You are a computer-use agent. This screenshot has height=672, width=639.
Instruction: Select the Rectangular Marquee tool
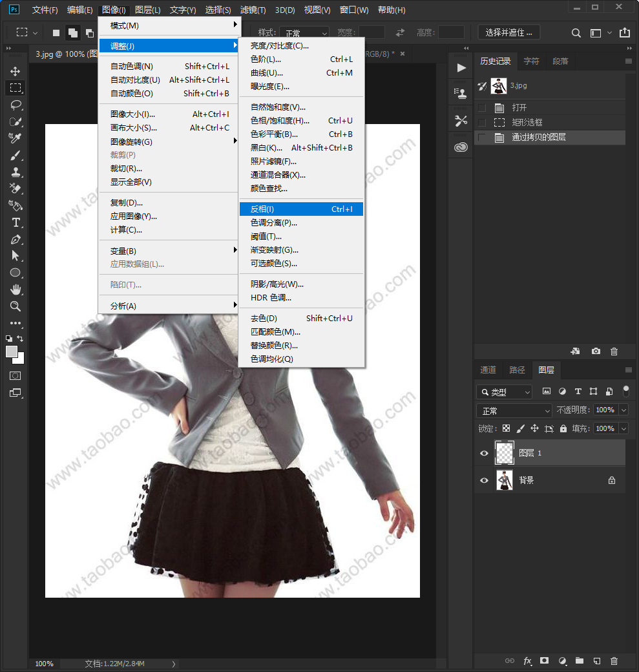click(16, 88)
